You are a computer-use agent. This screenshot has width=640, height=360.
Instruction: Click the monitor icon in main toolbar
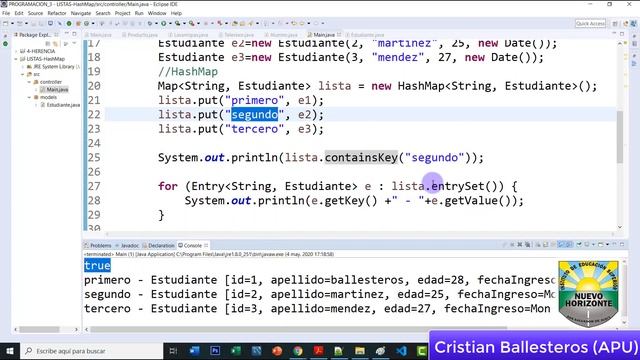50,23
